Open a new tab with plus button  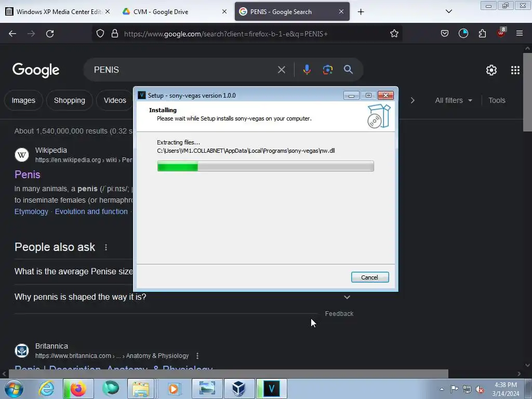361,12
